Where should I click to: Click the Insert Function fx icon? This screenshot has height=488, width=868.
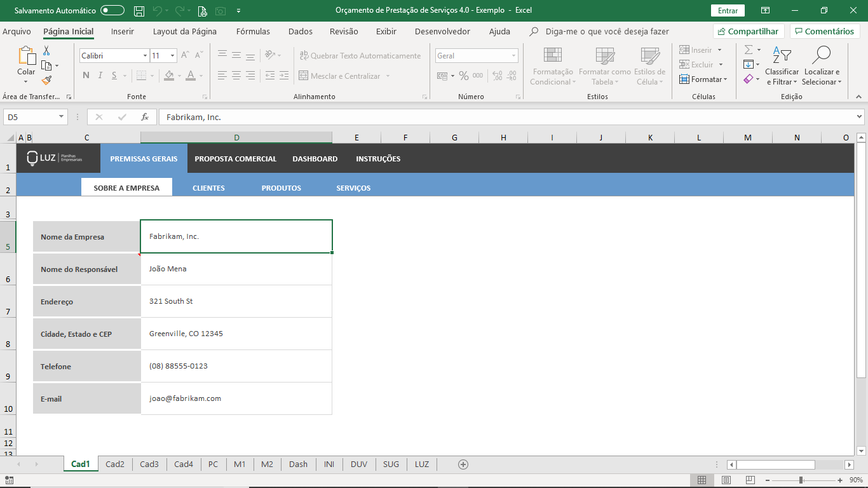[145, 117]
